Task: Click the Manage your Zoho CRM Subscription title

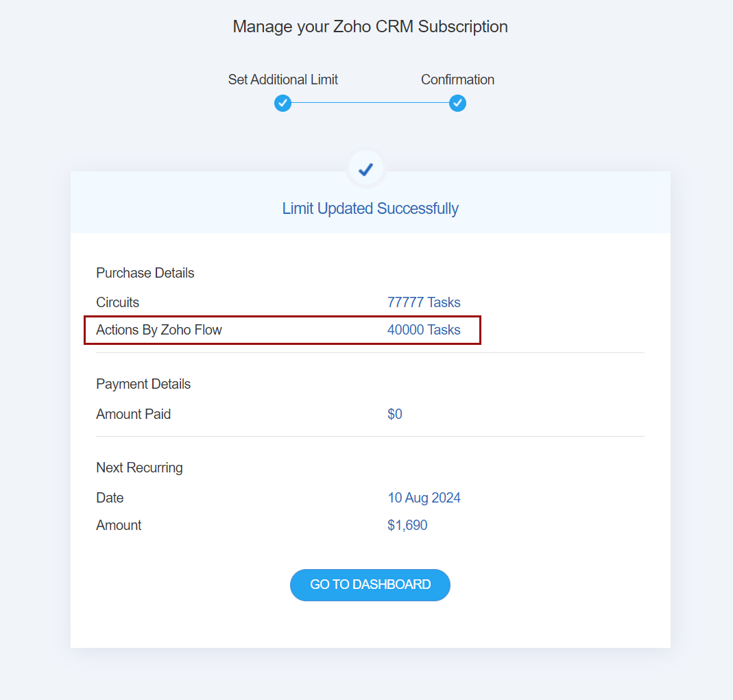Action: [370, 27]
